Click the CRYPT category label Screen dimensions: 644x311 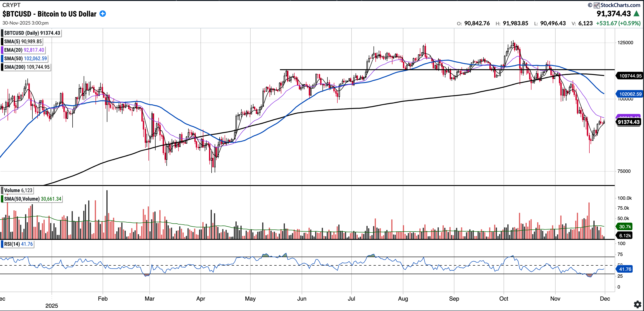coord(11,5)
